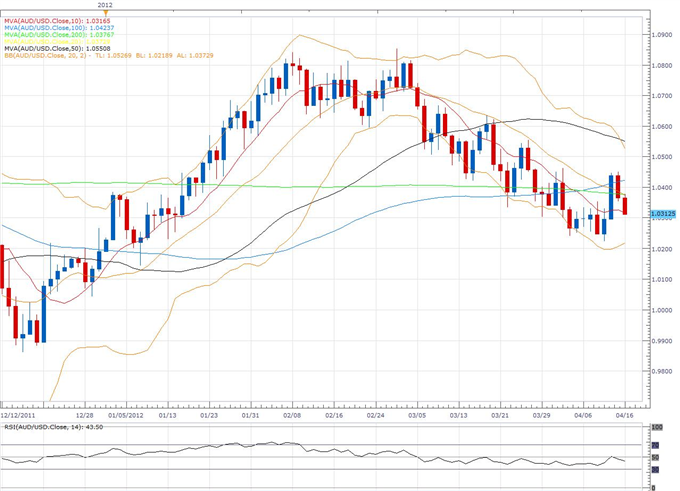
Task: Click the 01/05/2012 date axis label
Action: [125, 413]
